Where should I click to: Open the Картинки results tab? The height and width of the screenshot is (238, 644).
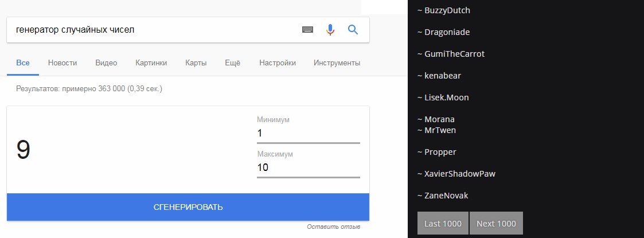coord(151,63)
